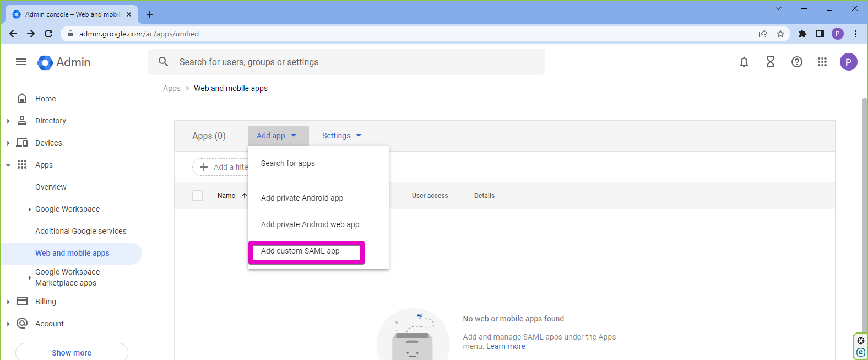
Task: Open the Settings dropdown
Action: (x=341, y=136)
